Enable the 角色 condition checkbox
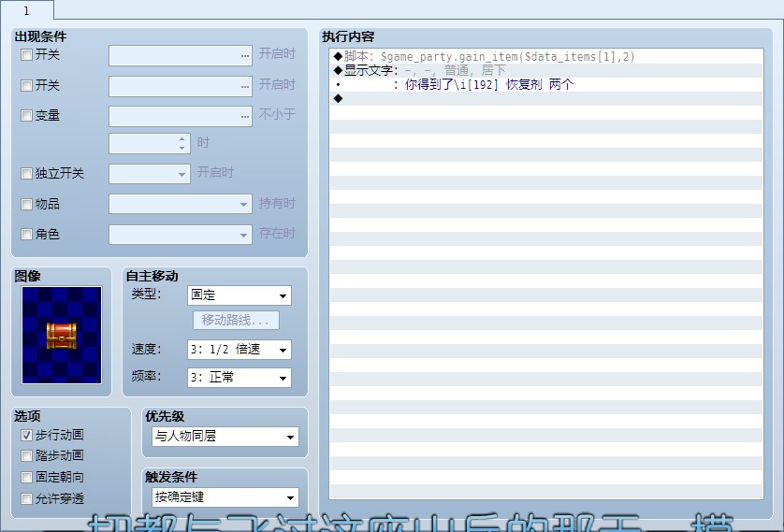This screenshot has height=532, width=784. [26, 235]
